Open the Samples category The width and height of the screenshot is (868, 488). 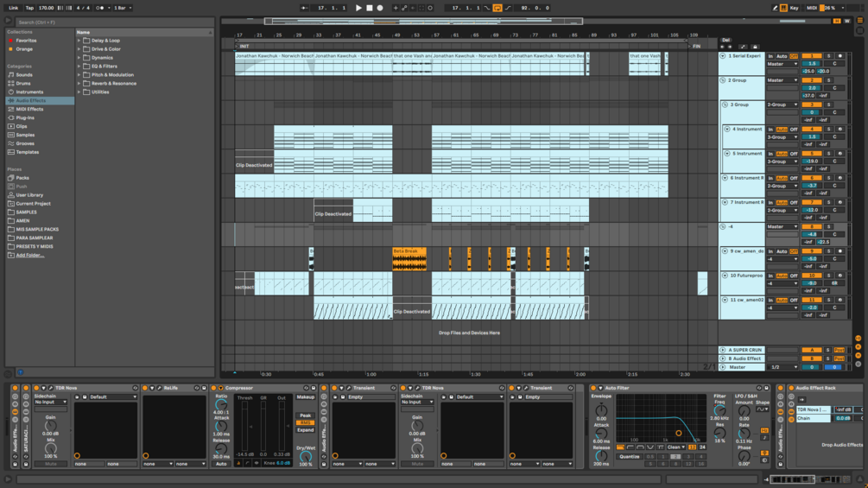(25, 135)
